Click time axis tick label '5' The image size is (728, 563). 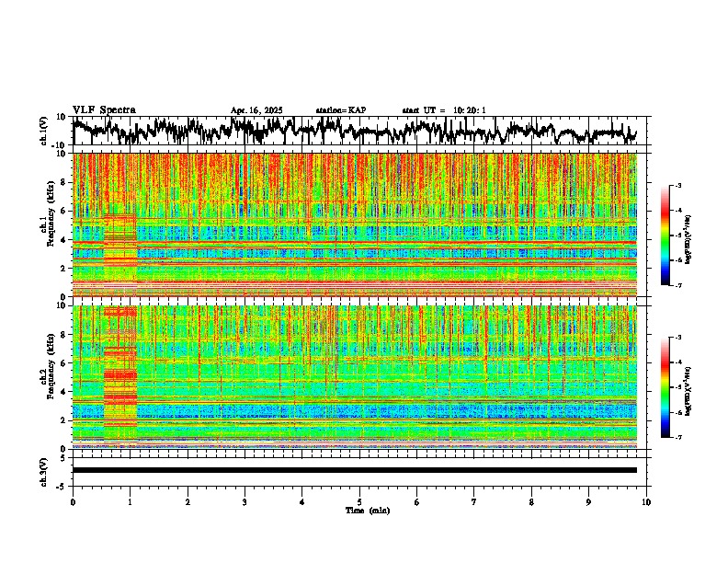359,502
